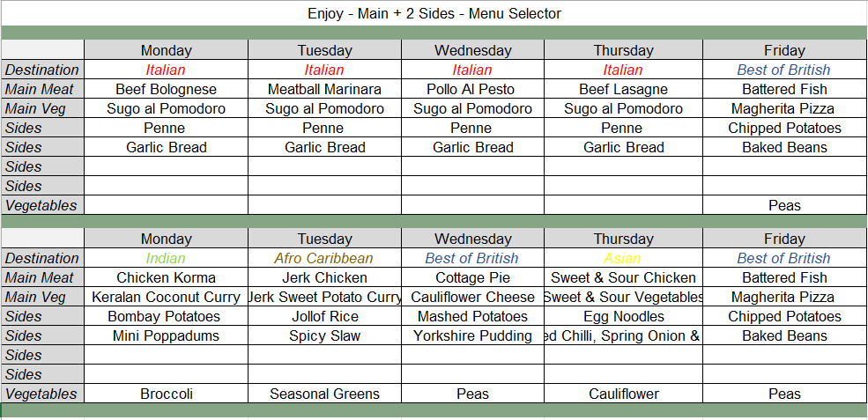The image size is (868, 420).
Task: Select the Bombay Potatoes cell
Action: click(x=166, y=316)
